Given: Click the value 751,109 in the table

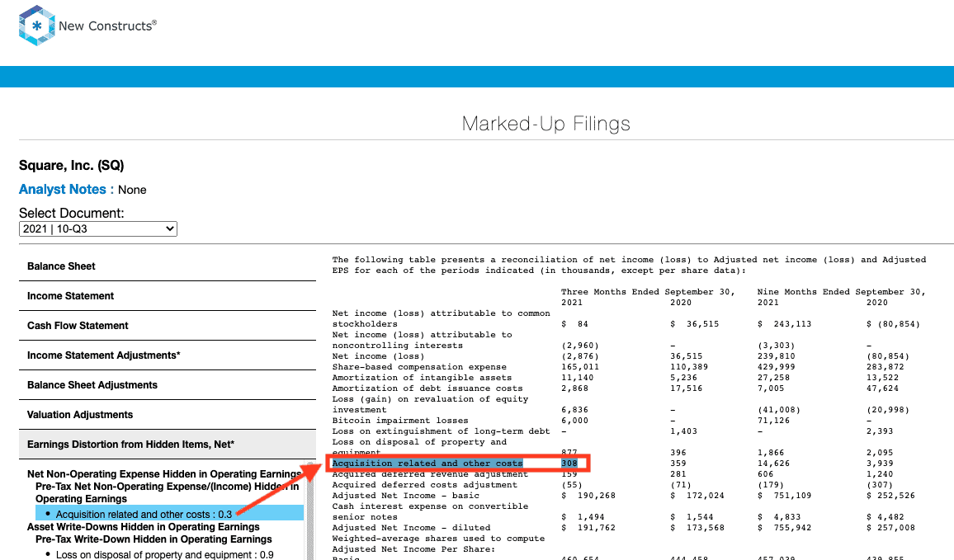Looking at the screenshot, I should (793, 496).
